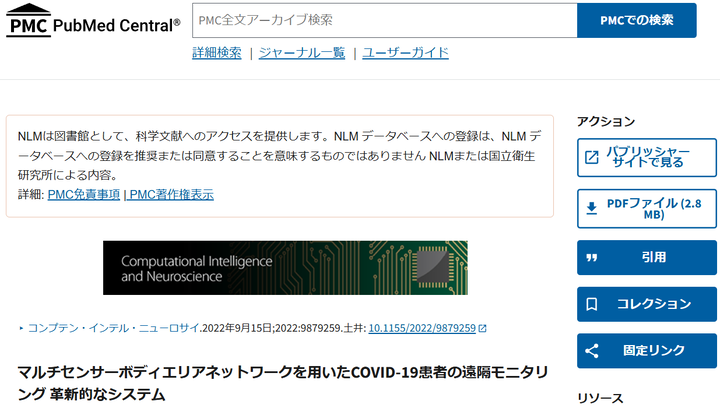
Task: Open the 詳細検索 link
Action: click(217, 53)
